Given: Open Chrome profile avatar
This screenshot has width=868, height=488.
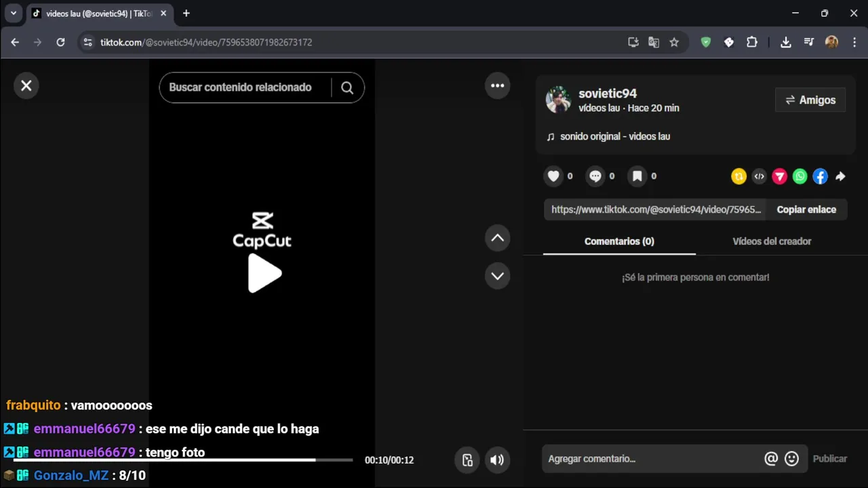Looking at the screenshot, I should coord(832,42).
